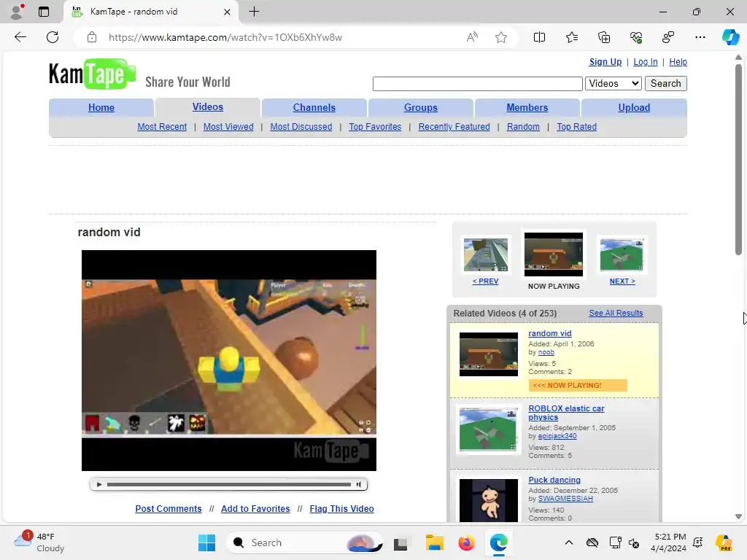Click See All Results link

coord(616,313)
